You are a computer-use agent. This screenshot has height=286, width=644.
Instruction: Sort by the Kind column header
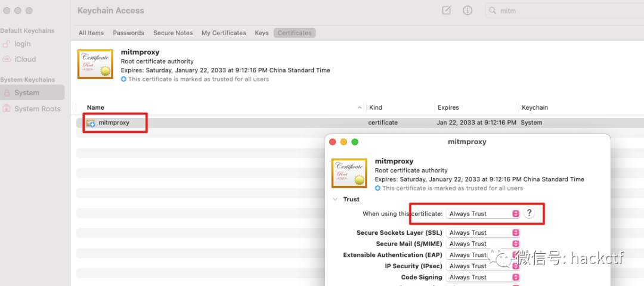(376, 107)
